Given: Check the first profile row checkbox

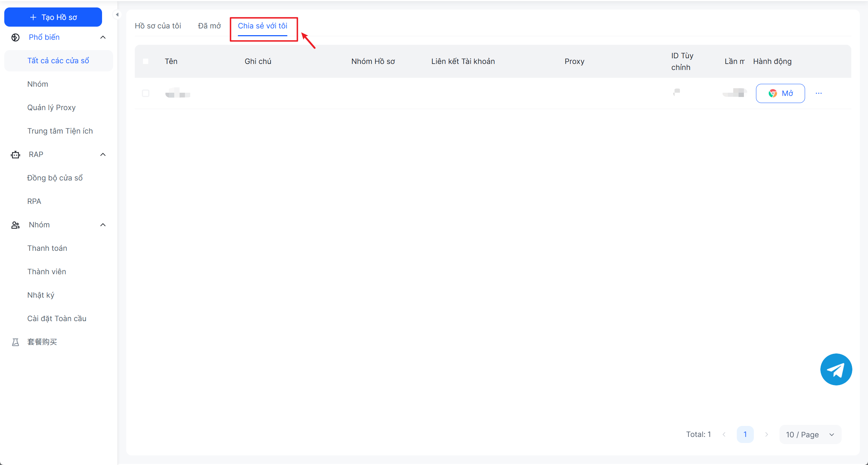Looking at the screenshot, I should tap(145, 93).
